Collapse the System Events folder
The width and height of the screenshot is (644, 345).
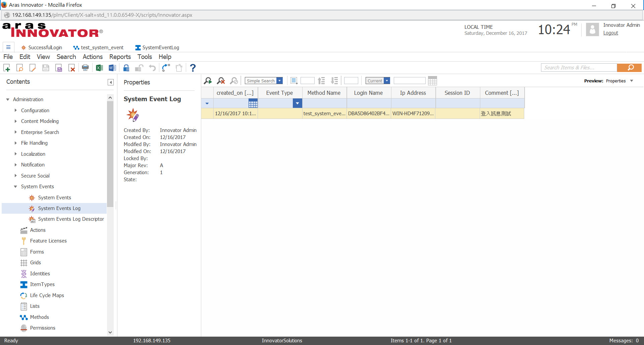coord(15,187)
